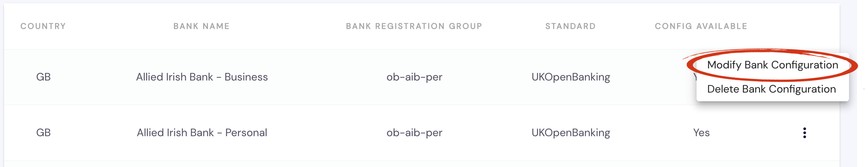Open the actions menu for Allied Irish Bank - Personal
868x167 pixels.
tap(804, 133)
